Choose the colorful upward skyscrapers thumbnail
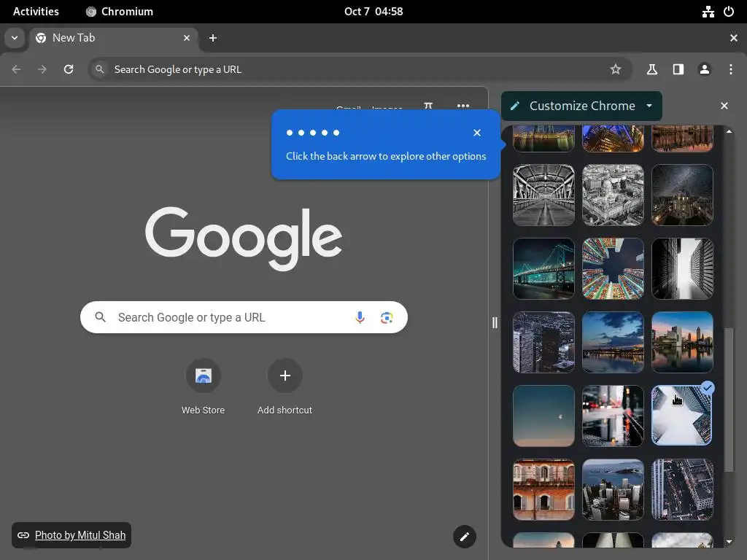Image resolution: width=747 pixels, height=560 pixels. [613, 268]
